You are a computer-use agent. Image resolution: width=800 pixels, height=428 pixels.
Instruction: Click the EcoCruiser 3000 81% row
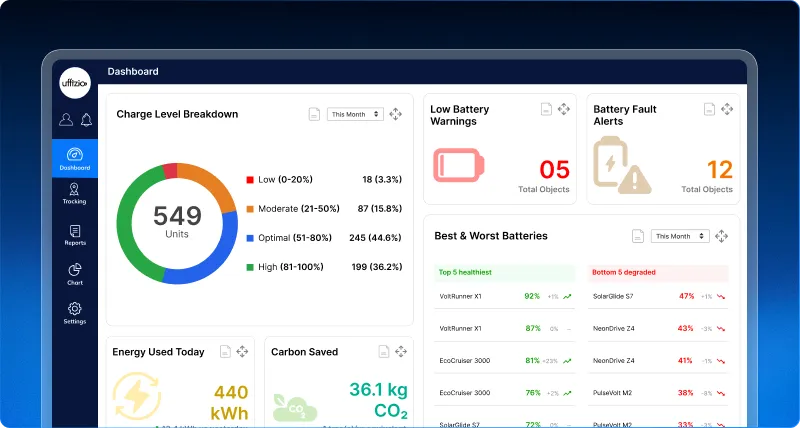[x=504, y=361]
